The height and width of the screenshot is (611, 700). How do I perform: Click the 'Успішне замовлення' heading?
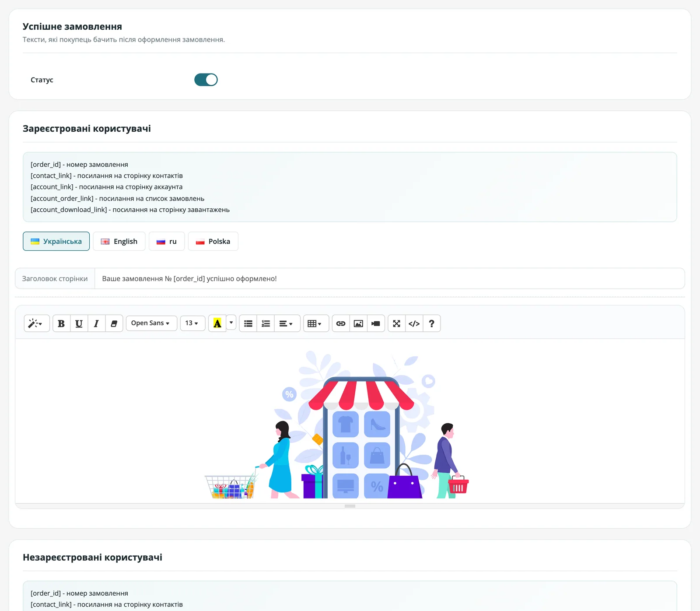coord(72,27)
